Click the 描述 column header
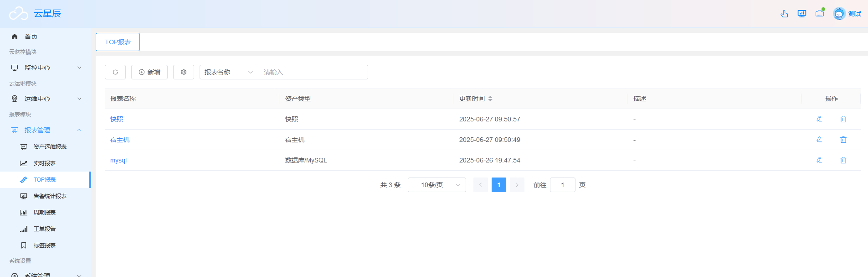 (640, 99)
